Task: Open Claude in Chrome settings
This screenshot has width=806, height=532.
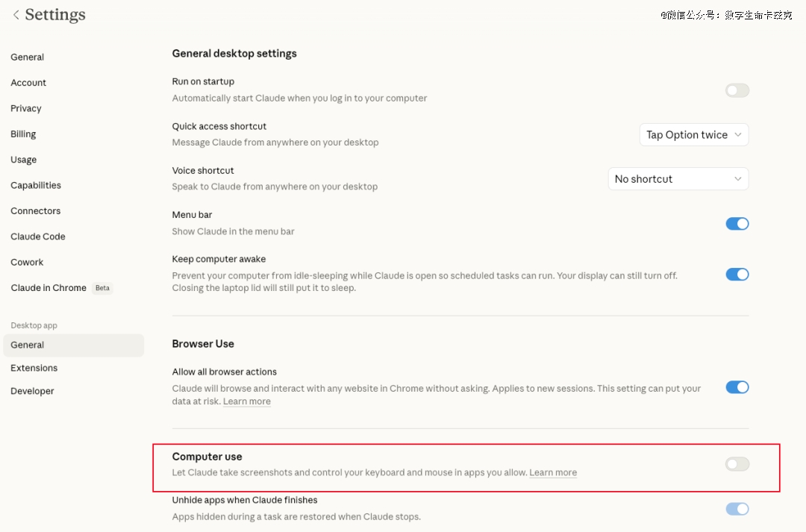Action: [49, 288]
